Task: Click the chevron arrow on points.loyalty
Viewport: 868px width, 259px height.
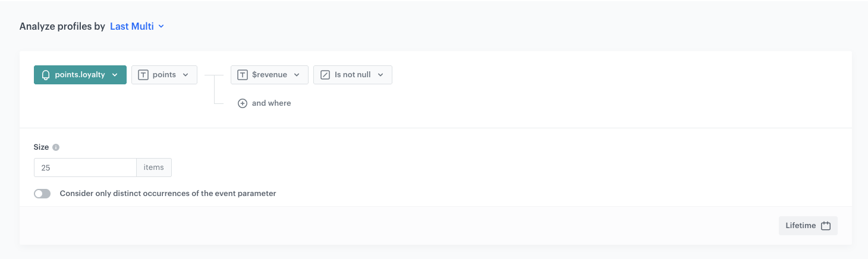Action: [x=115, y=75]
